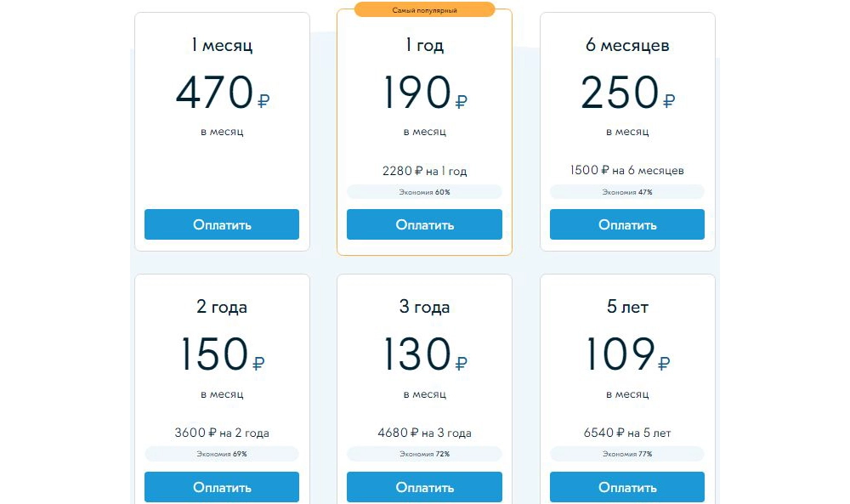This screenshot has height=504, width=850.
Task: Select the Экономия 69% savings bar
Action: pos(222,454)
